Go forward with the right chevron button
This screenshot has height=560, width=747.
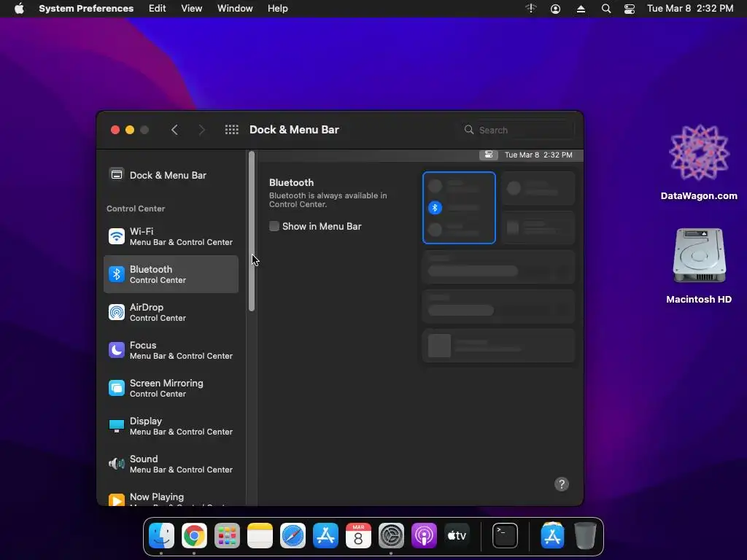coord(201,130)
